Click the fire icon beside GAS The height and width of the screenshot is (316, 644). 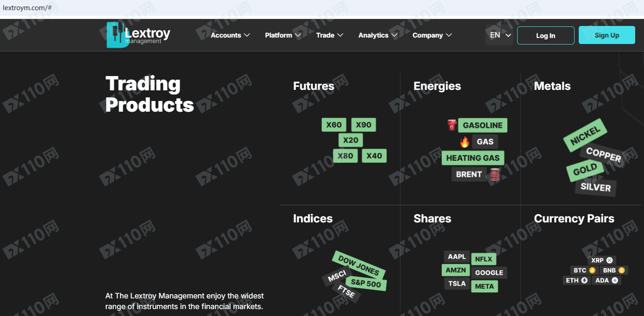tap(464, 142)
